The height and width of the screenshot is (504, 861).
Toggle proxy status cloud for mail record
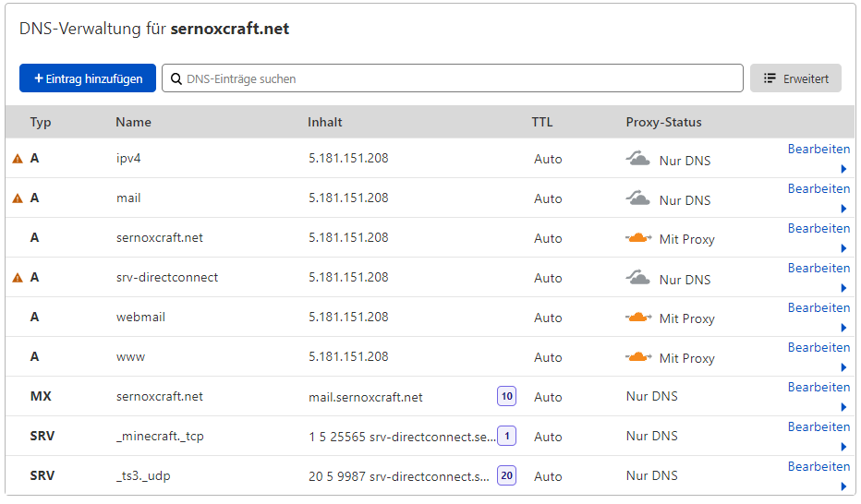coord(638,198)
